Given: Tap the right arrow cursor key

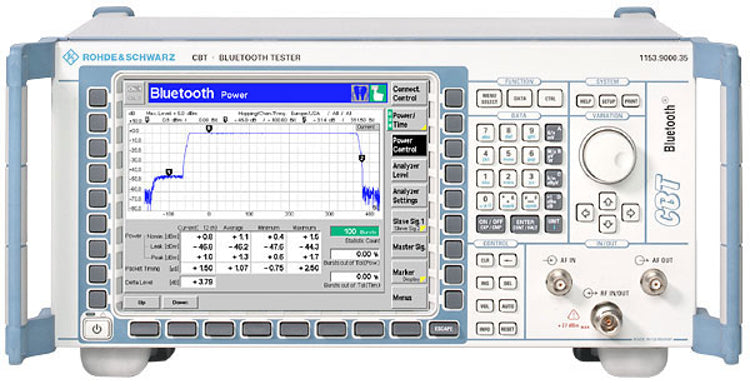Looking at the screenshot, I should pos(630,212).
